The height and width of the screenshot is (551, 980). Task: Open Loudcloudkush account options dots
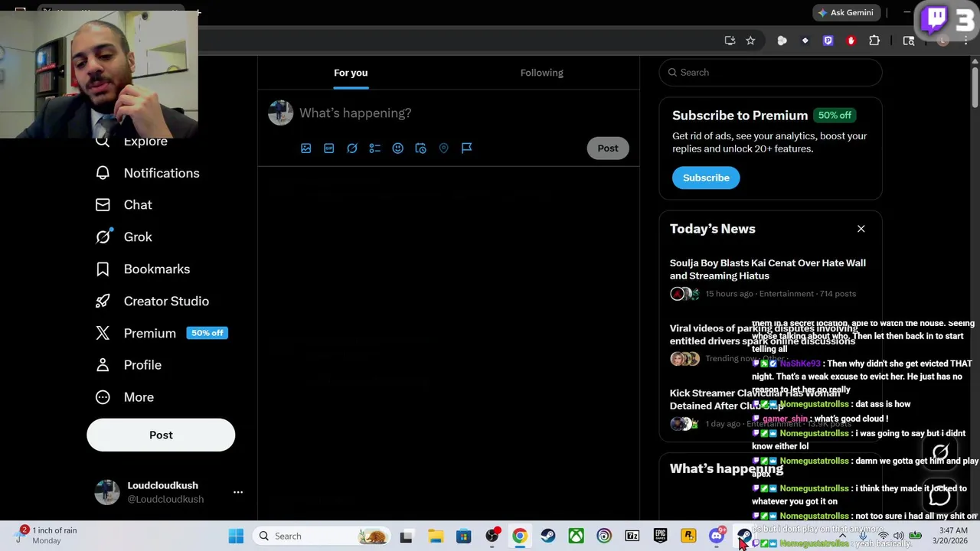238,492
